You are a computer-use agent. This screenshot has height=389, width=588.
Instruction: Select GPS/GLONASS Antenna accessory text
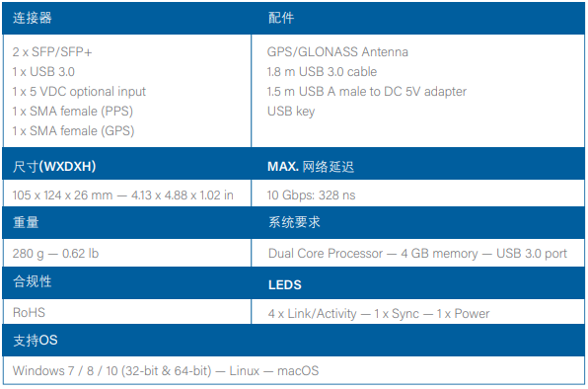(x=337, y=51)
